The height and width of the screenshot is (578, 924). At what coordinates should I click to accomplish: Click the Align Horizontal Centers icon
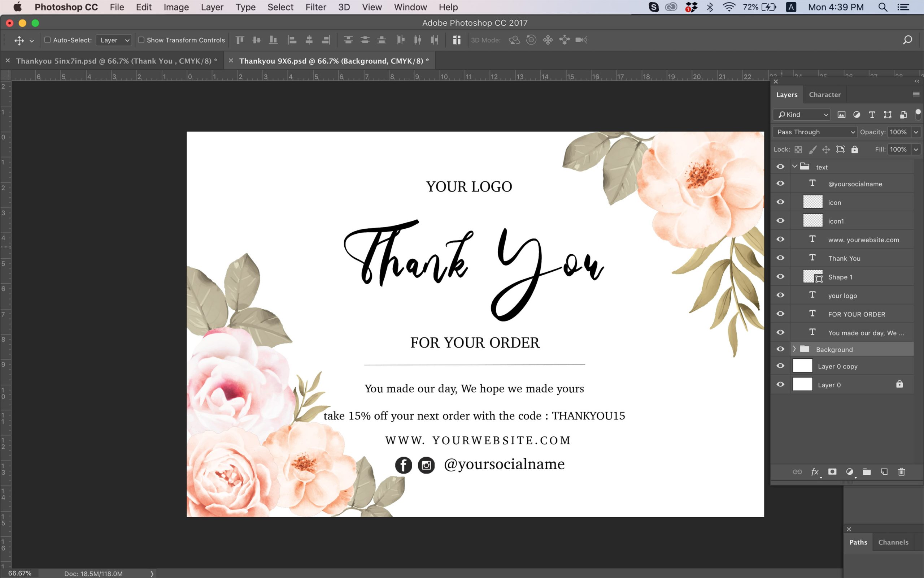point(309,40)
